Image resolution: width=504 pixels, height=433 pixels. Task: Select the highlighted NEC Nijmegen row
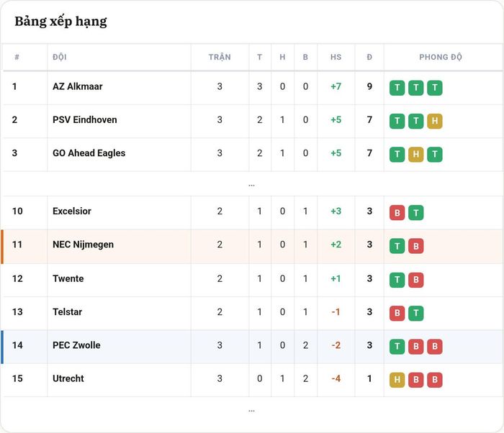coord(252,247)
